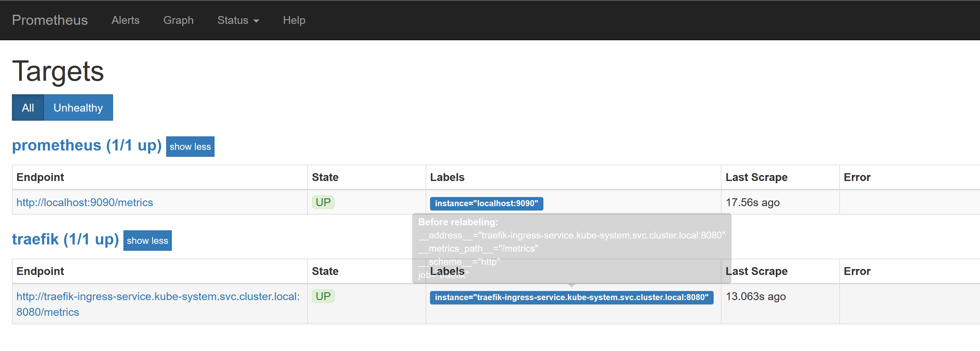Click the traefik instance label badge

tap(571, 298)
